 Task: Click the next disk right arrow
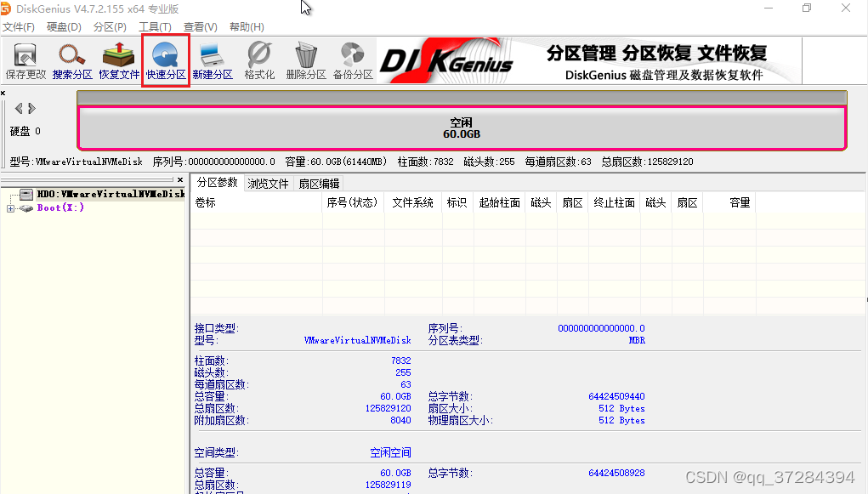(x=31, y=108)
